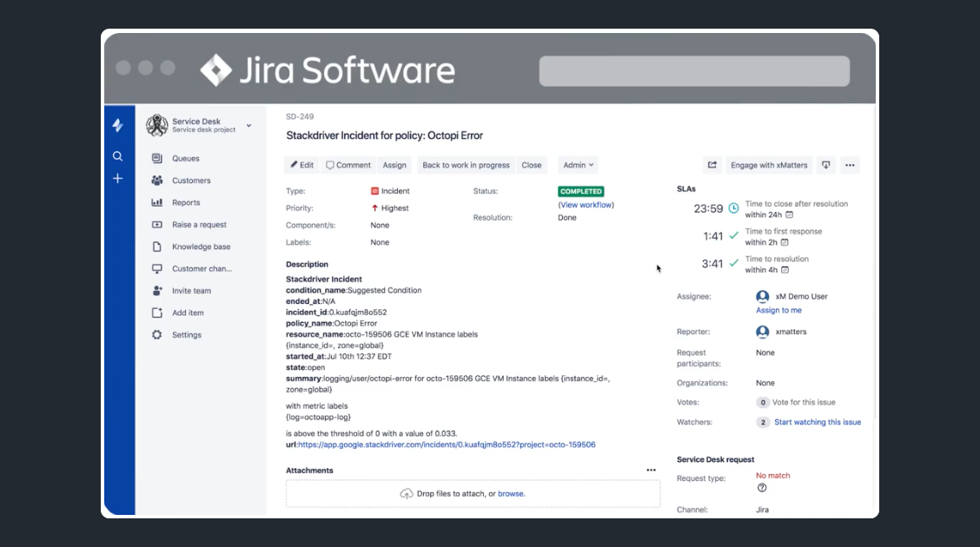Click the Assign to me link
This screenshot has width=980, height=547.
click(x=778, y=310)
